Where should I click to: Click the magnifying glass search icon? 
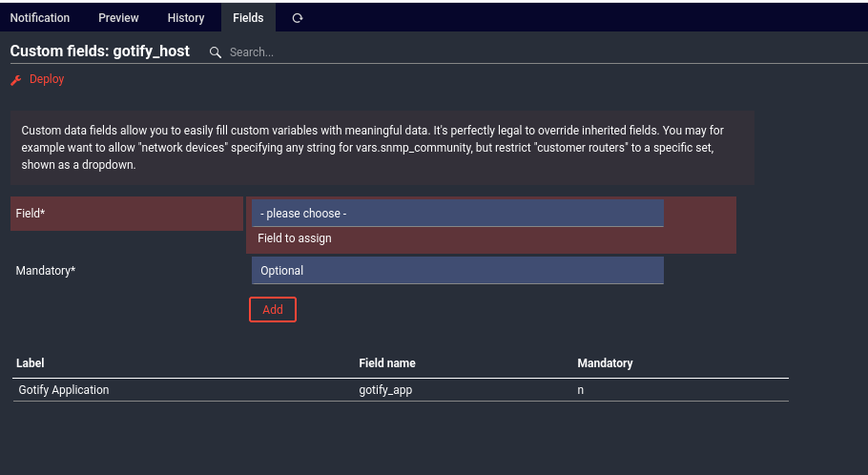point(216,52)
